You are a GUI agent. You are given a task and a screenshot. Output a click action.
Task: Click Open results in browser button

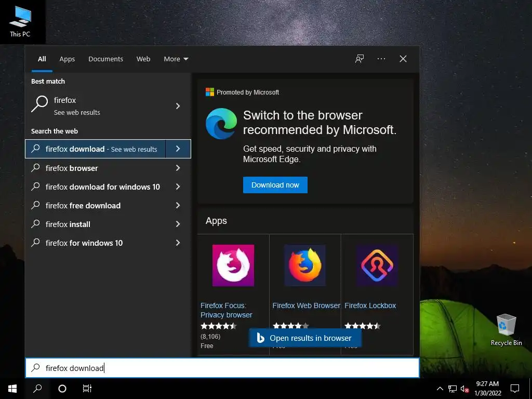point(305,338)
